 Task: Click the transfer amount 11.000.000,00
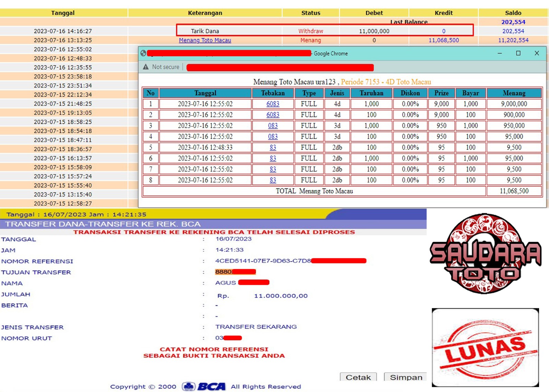pyautogui.click(x=281, y=296)
